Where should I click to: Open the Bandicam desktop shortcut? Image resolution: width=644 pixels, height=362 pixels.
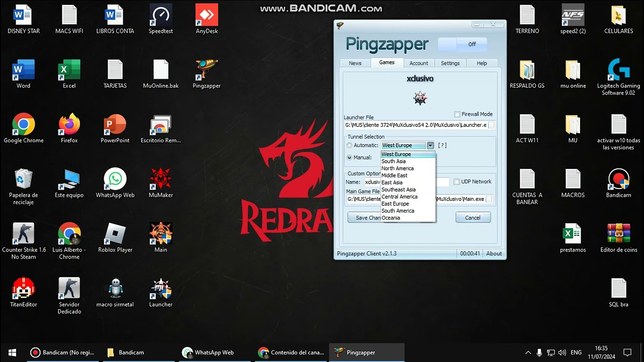pos(618,184)
